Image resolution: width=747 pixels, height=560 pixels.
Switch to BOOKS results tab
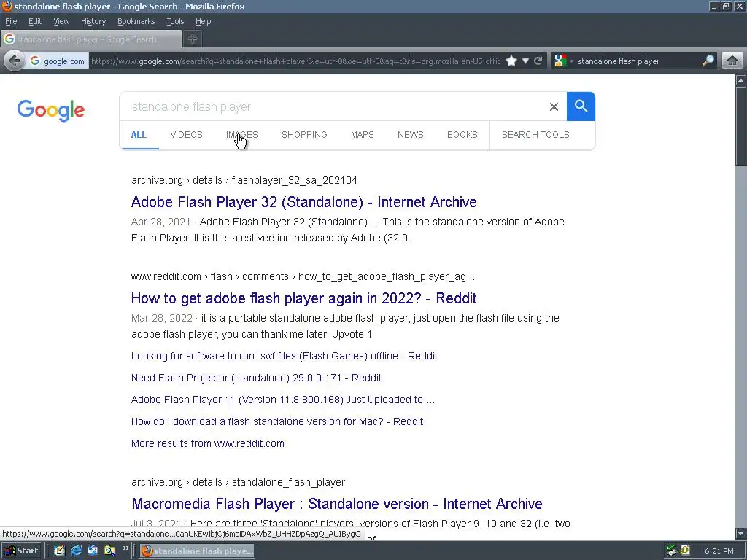(x=462, y=135)
